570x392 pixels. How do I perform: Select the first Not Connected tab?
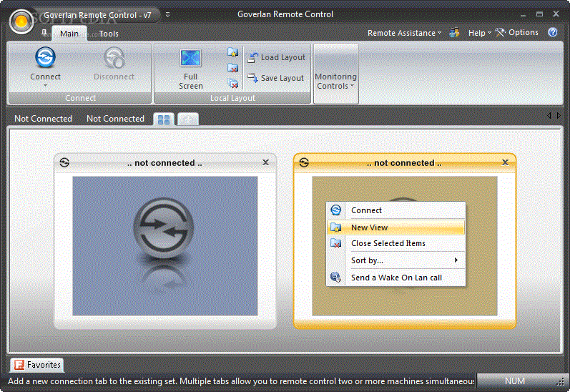pos(43,119)
